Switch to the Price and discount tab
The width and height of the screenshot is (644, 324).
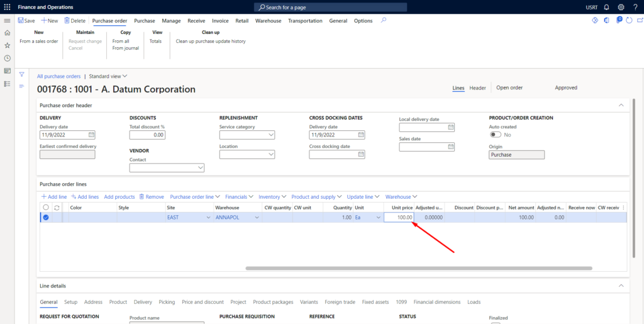pos(203,302)
